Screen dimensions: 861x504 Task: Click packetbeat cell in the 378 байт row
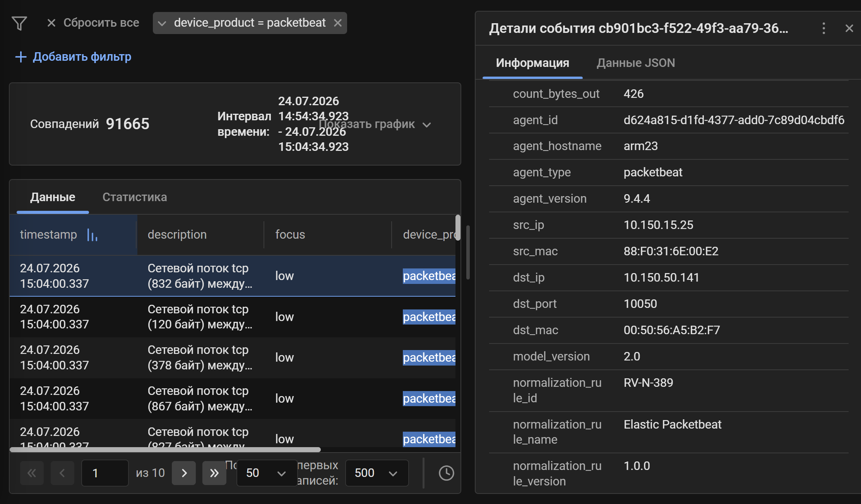[x=429, y=358]
